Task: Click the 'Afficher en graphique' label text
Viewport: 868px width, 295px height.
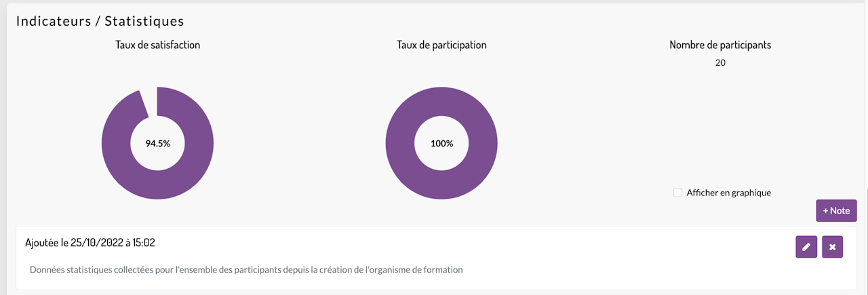Action: 728,193
